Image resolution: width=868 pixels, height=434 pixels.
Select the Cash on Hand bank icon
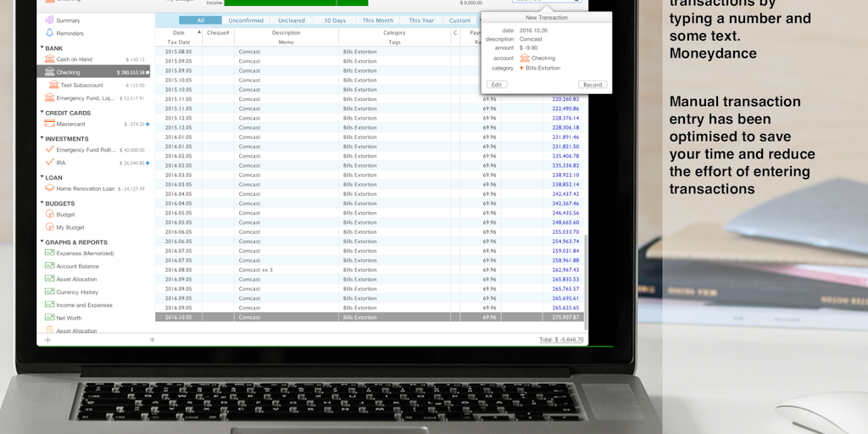pos(50,58)
